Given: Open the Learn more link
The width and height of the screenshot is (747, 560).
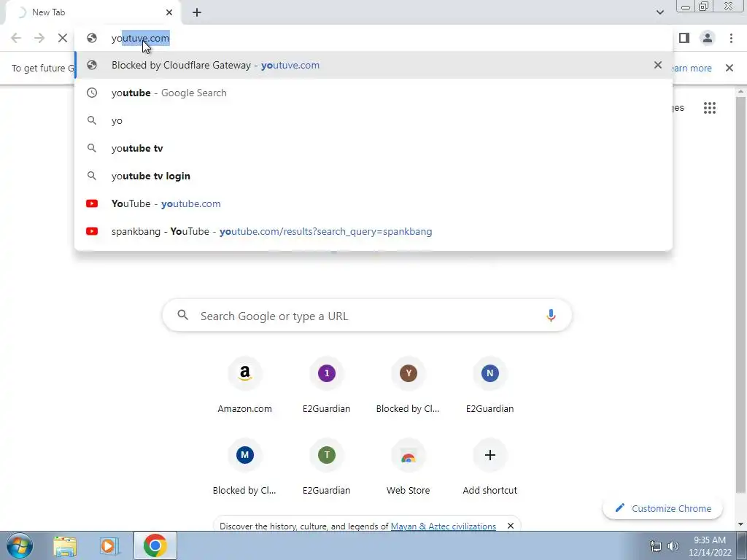Looking at the screenshot, I should [x=692, y=68].
